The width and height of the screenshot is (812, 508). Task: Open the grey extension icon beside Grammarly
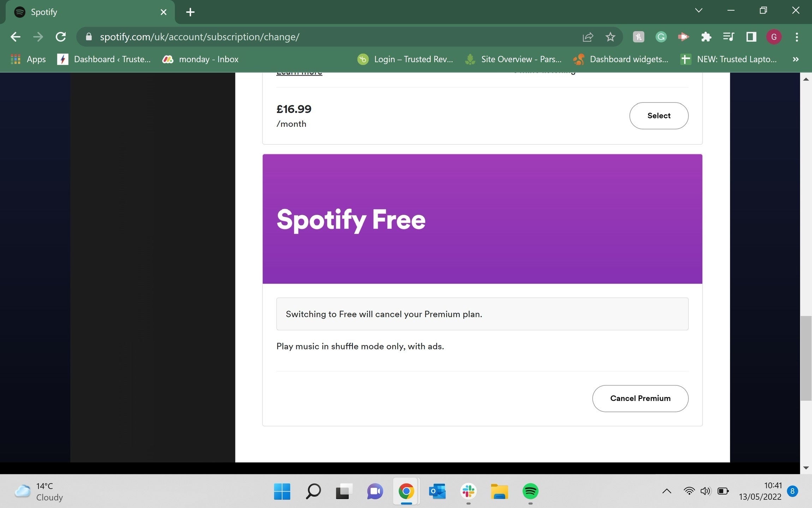638,37
